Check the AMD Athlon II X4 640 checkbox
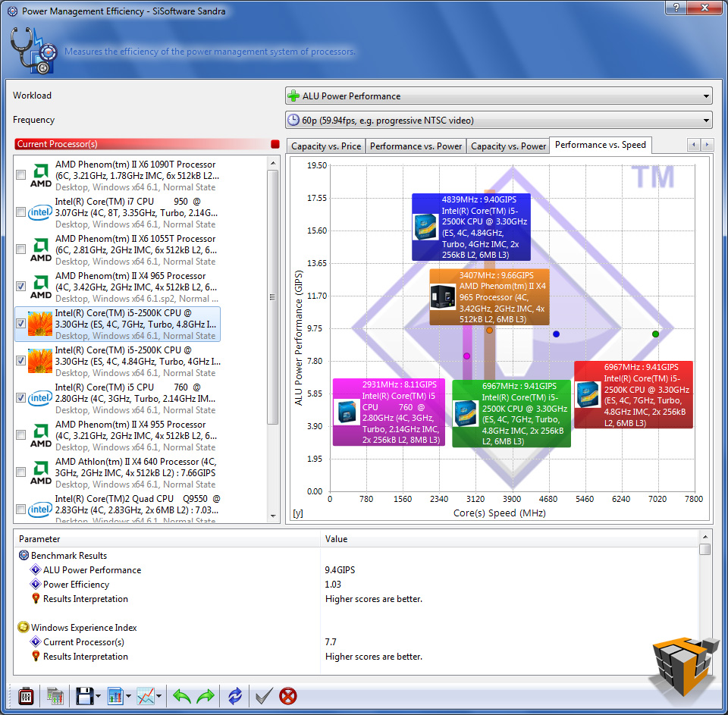The width and height of the screenshot is (728, 715). 21,472
